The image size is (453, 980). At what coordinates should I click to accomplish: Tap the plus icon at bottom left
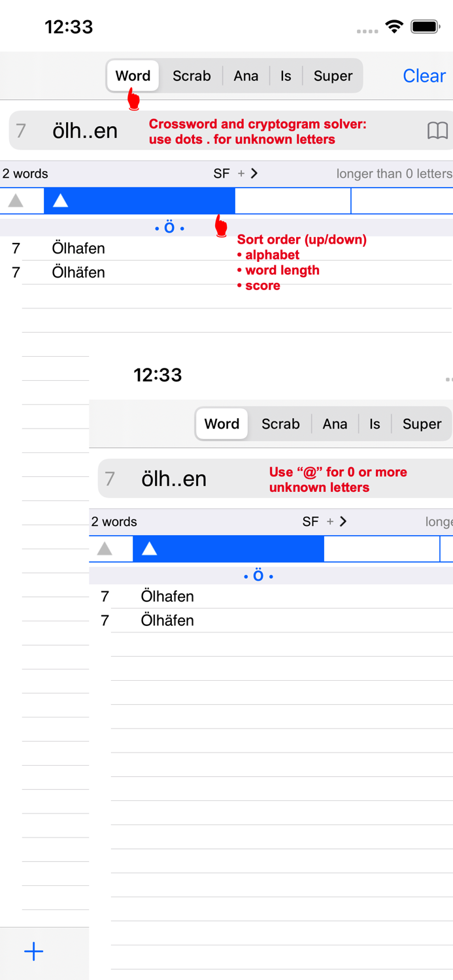34,952
